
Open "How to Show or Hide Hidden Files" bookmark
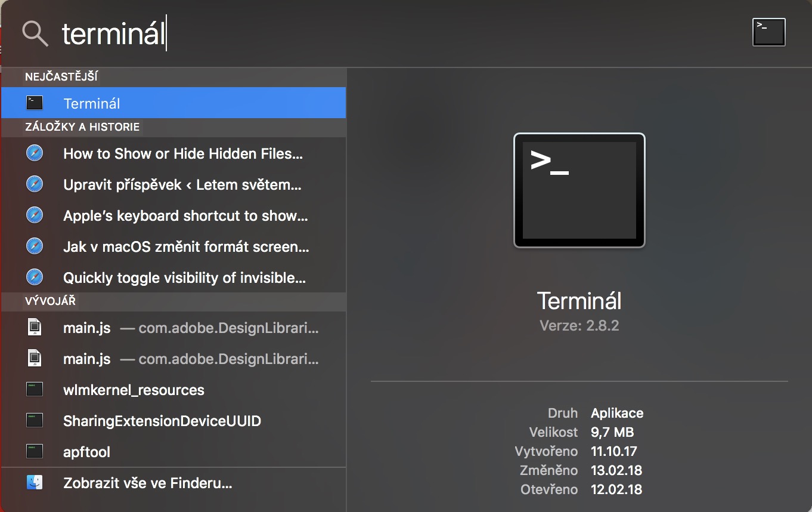(182, 154)
